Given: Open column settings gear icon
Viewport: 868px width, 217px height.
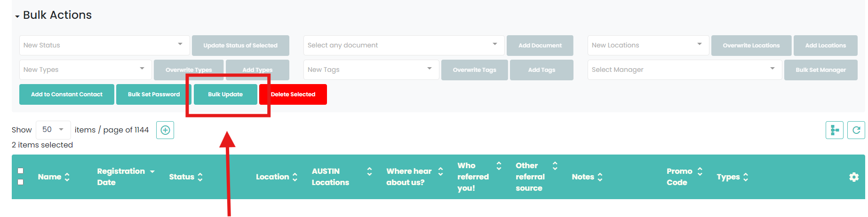Looking at the screenshot, I should coord(853,177).
